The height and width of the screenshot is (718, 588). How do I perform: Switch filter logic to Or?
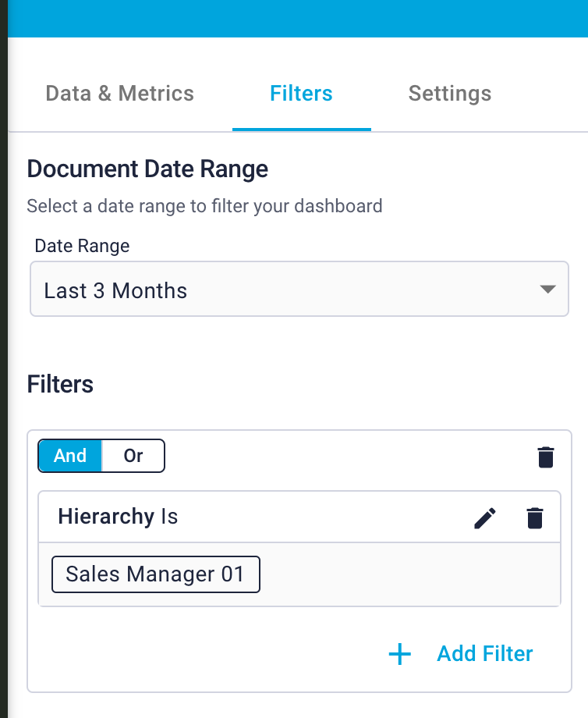(x=133, y=456)
